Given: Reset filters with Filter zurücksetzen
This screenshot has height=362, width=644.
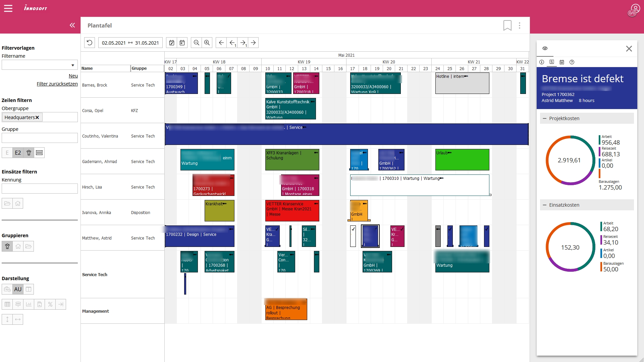Looking at the screenshot, I should (x=57, y=84).
